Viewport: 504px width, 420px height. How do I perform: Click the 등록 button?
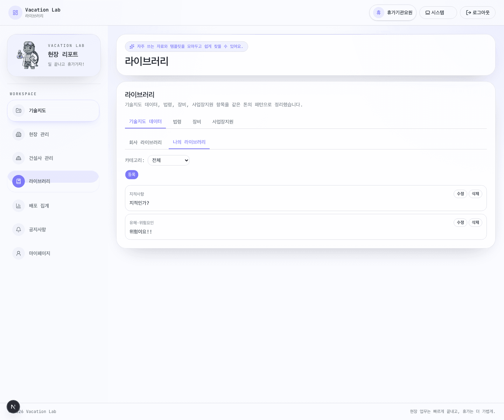click(x=132, y=175)
